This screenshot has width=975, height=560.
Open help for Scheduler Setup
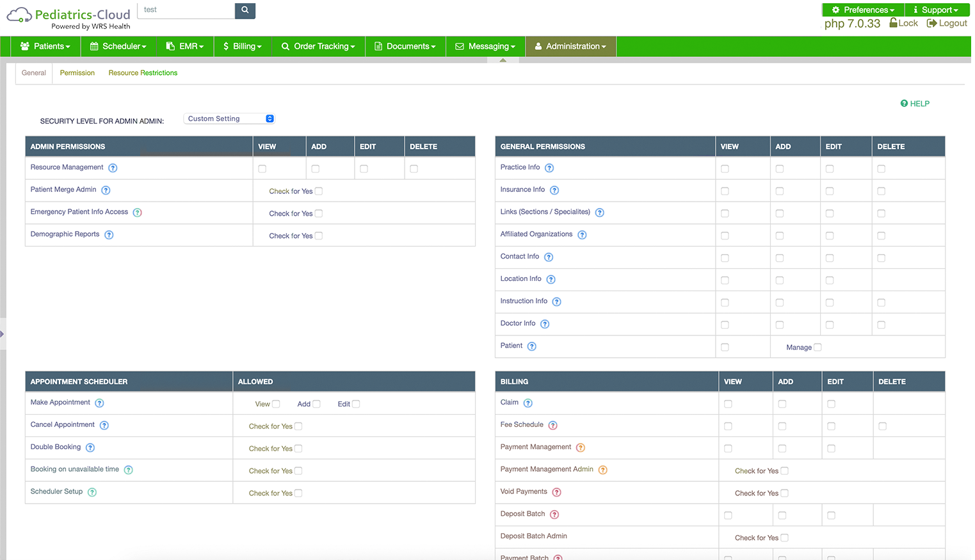click(92, 492)
